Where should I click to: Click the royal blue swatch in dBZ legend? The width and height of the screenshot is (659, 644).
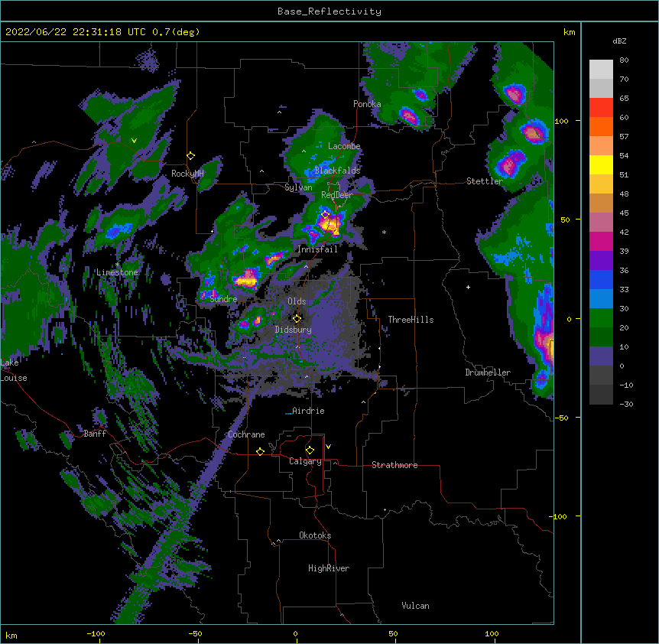601,279
